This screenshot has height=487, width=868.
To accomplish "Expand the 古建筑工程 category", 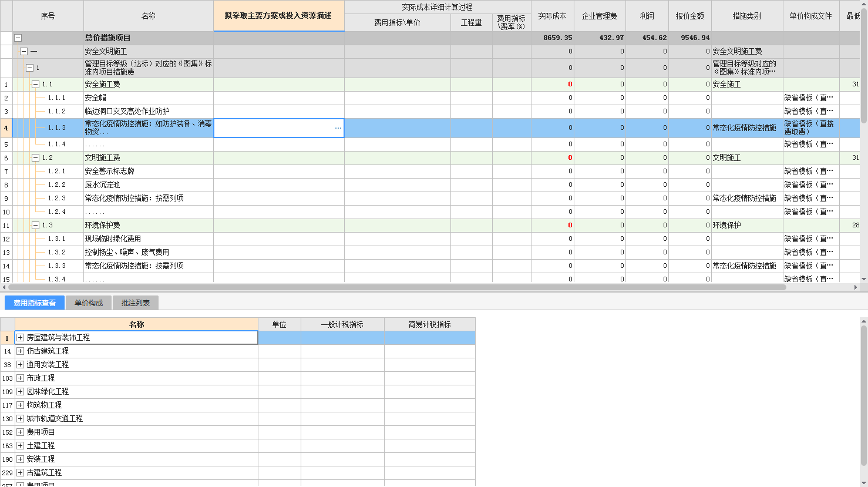I will coord(20,473).
